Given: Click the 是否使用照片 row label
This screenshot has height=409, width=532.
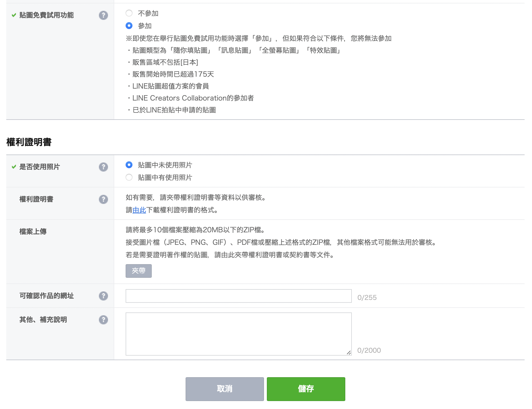Looking at the screenshot, I should tap(40, 167).
